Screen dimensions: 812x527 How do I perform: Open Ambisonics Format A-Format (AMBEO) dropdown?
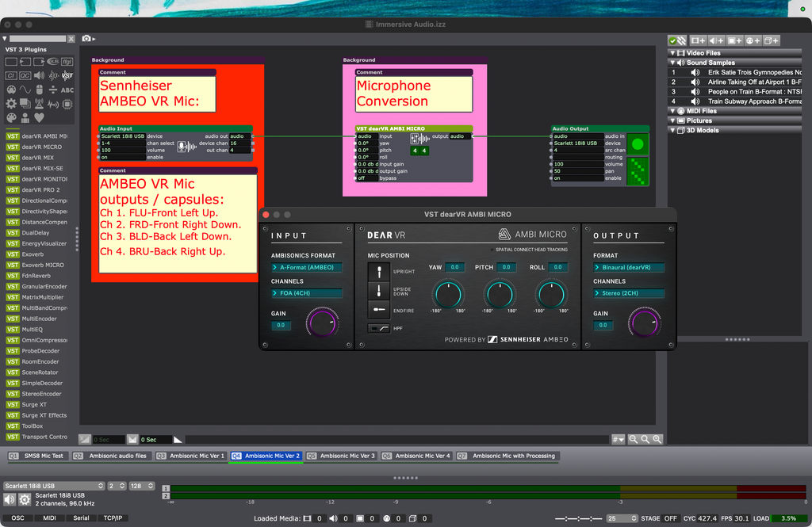[x=307, y=267]
